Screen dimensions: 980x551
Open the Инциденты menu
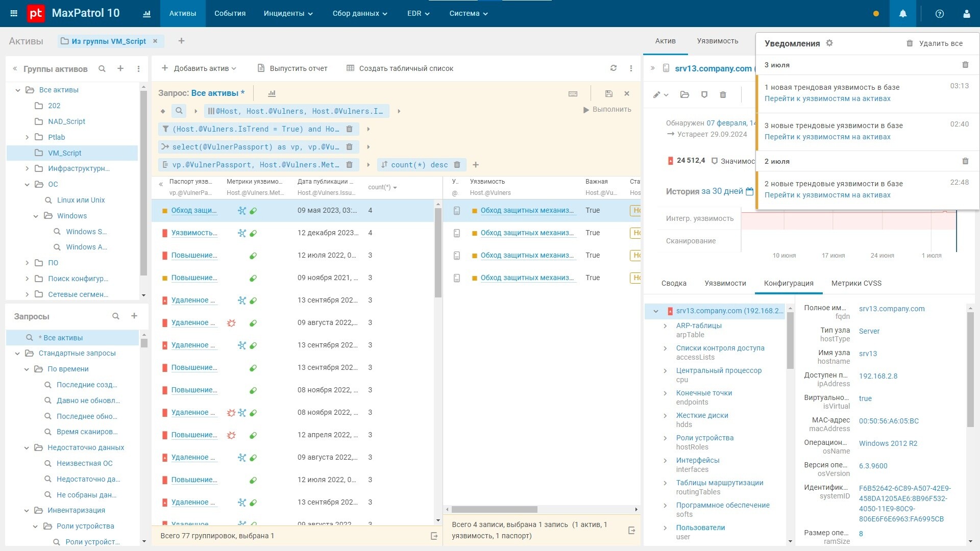pyautogui.click(x=288, y=14)
